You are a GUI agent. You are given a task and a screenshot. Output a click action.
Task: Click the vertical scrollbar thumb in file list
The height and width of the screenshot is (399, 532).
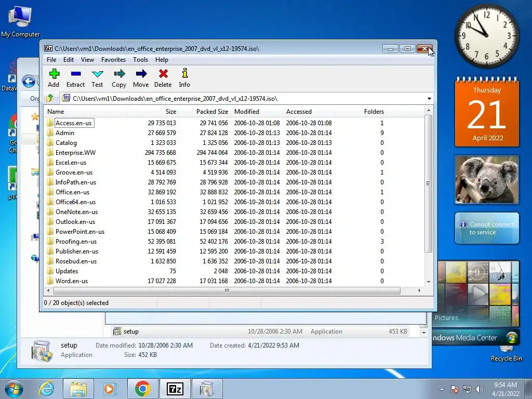pyautogui.click(x=429, y=183)
